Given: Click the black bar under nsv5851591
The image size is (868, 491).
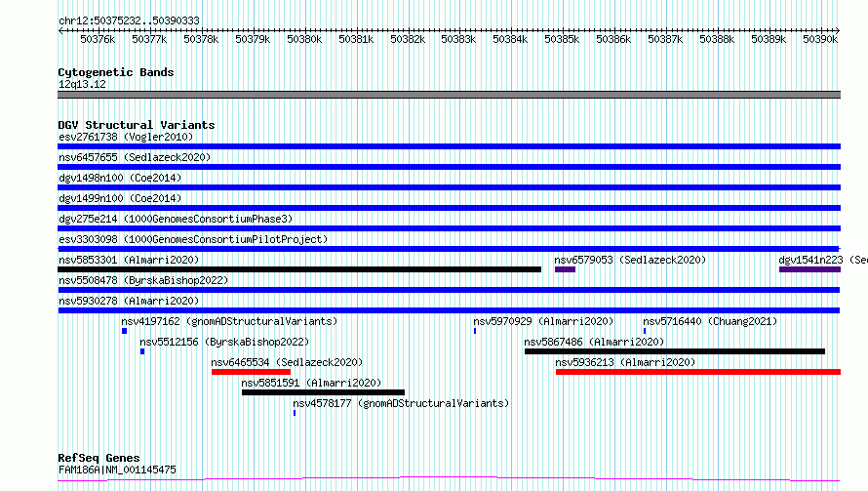Looking at the screenshot, I should coord(323,392).
